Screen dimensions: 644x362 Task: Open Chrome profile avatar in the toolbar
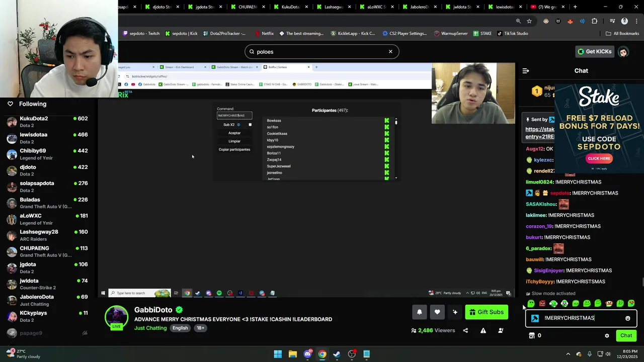click(624, 21)
